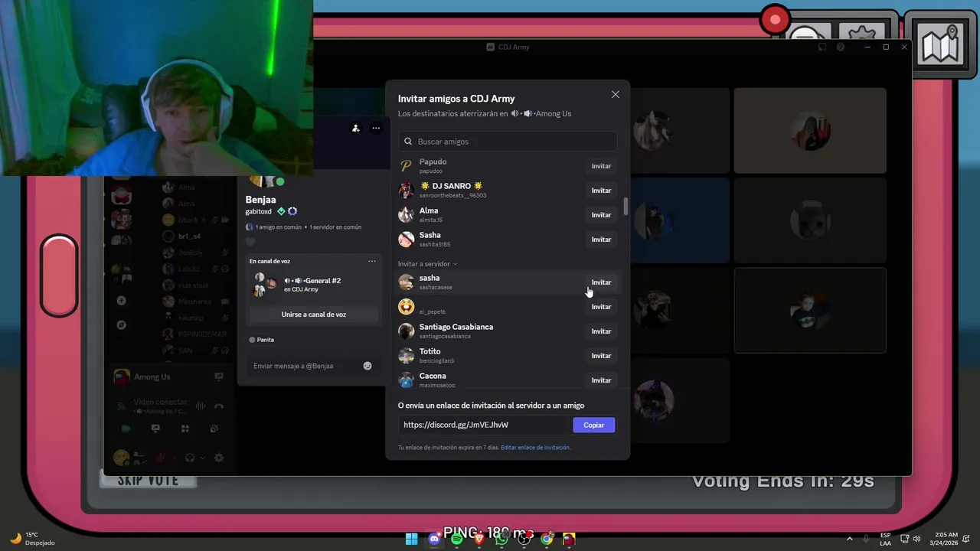Click SKIP VOTE in Among Us
The width and height of the screenshot is (980, 551).
point(149,481)
